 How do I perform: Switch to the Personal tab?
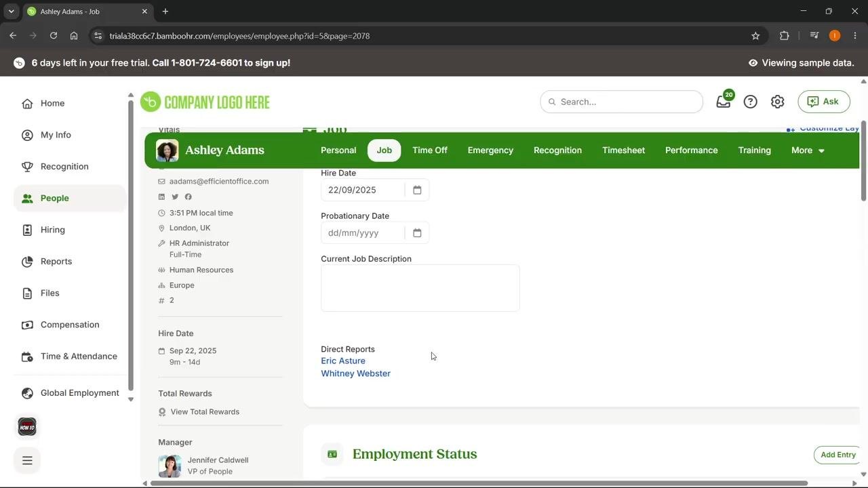pyautogui.click(x=338, y=150)
